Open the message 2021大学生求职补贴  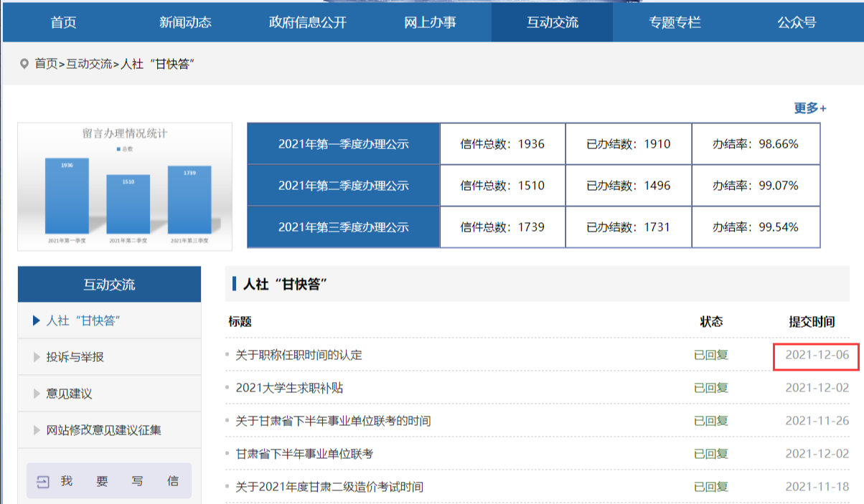289,388
